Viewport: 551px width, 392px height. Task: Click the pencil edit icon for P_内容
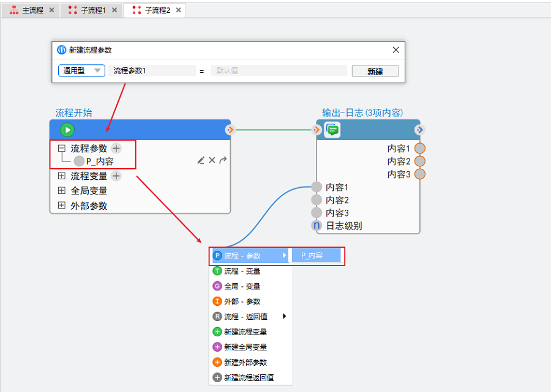(x=201, y=160)
